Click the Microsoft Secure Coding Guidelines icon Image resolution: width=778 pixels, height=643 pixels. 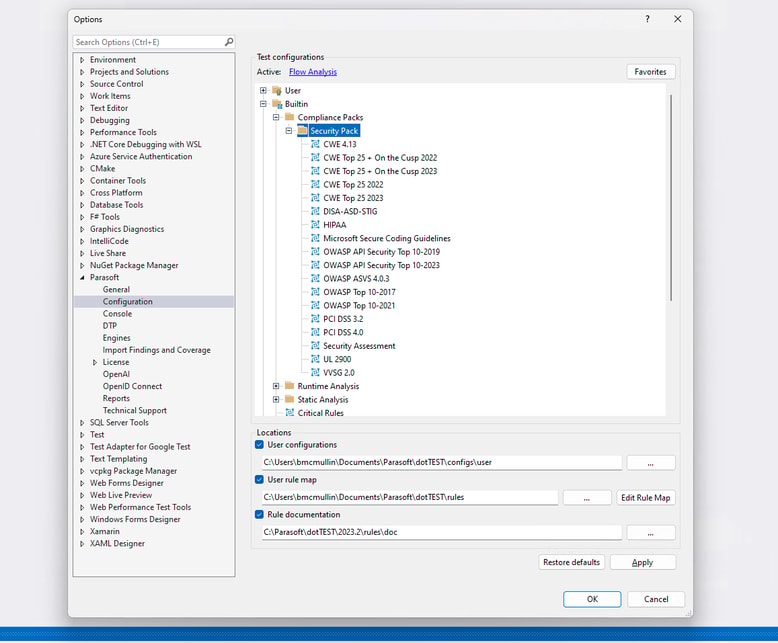click(315, 238)
